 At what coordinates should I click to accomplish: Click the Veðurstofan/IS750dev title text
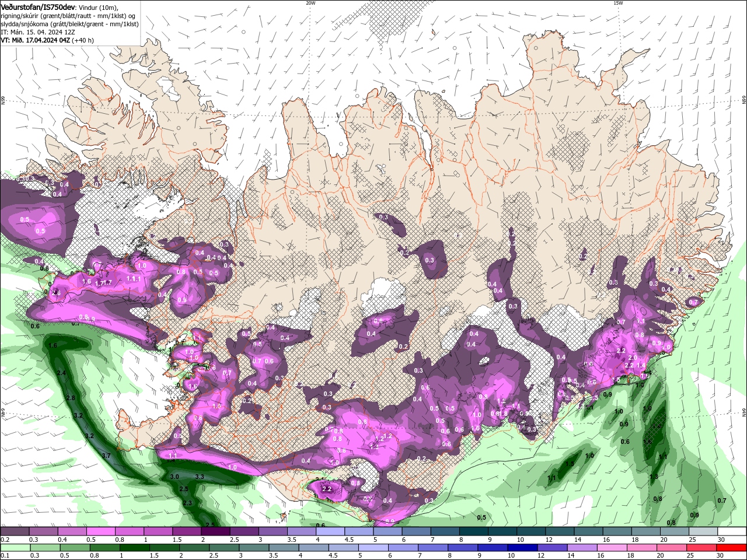coord(37,6)
